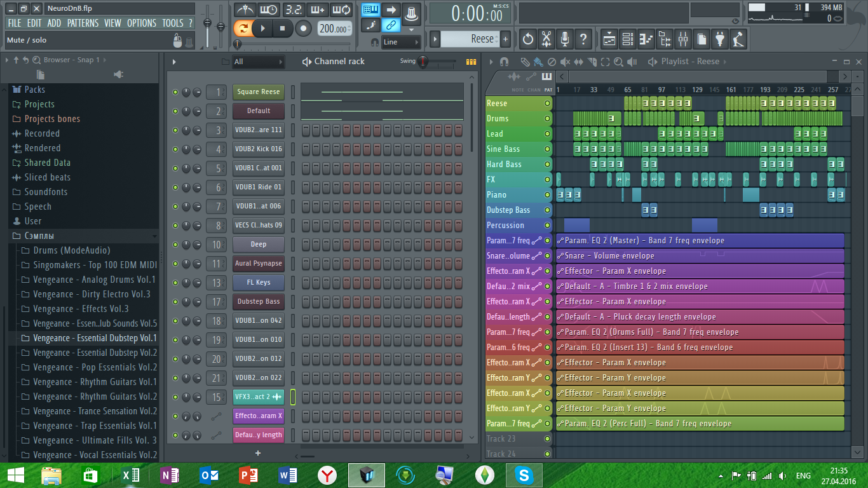
Task: Click the Playlist snap magnet icon
Action: tap(505, 62)
